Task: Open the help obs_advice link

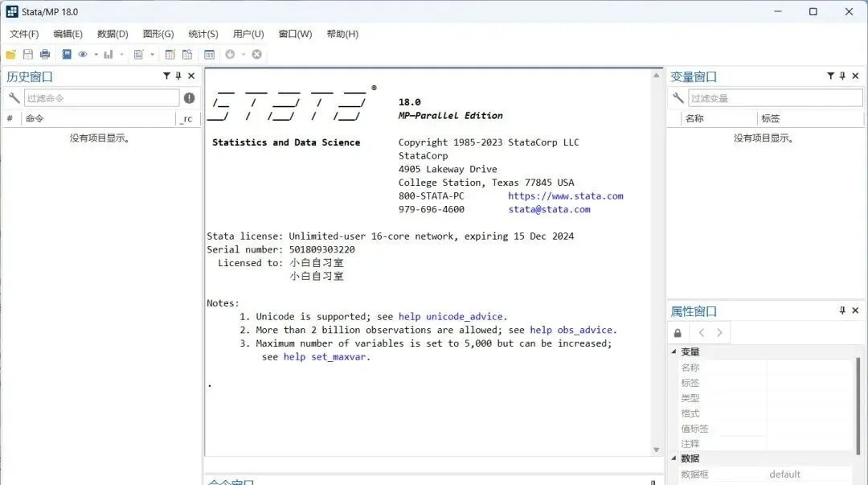Action: tap(571, 330)
